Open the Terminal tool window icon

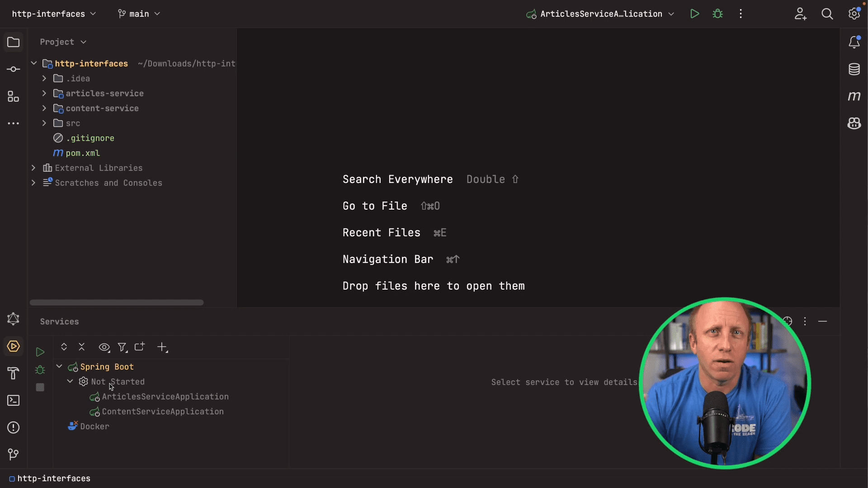pos(14,400)
